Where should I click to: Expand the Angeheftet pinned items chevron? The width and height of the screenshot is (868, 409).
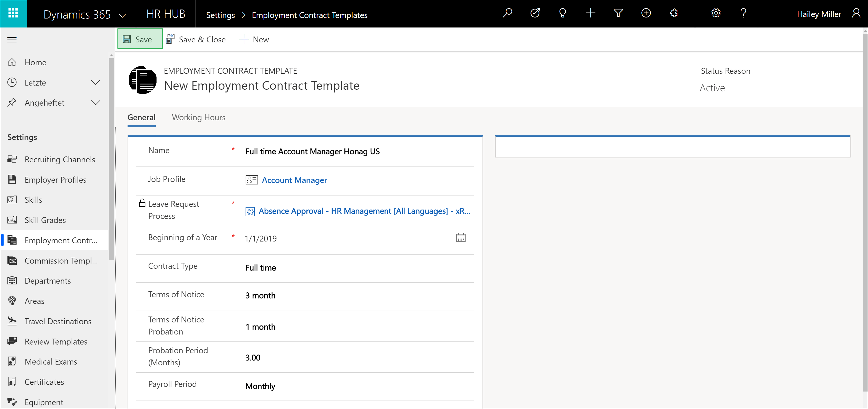point(96,103)
